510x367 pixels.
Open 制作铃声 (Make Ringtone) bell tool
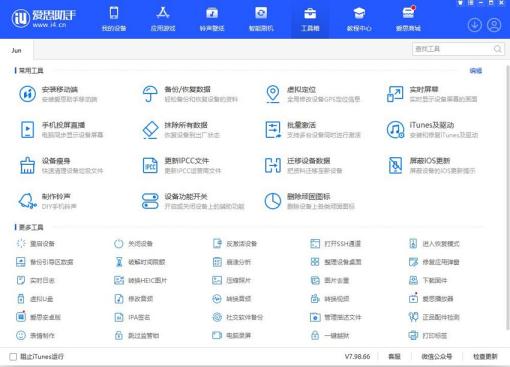click(x=48, y=201)
